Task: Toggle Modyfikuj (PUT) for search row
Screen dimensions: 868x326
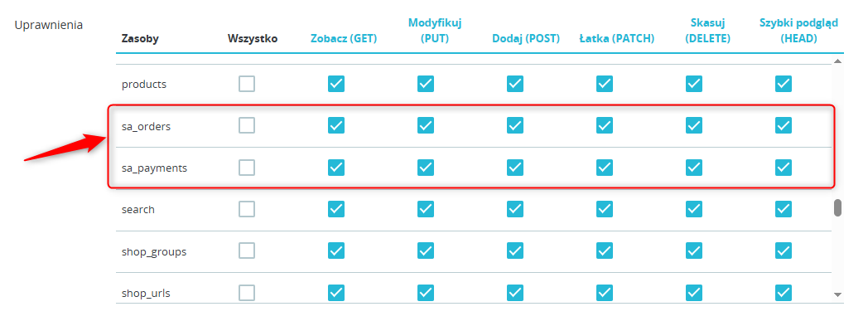Action: [426, 209]
